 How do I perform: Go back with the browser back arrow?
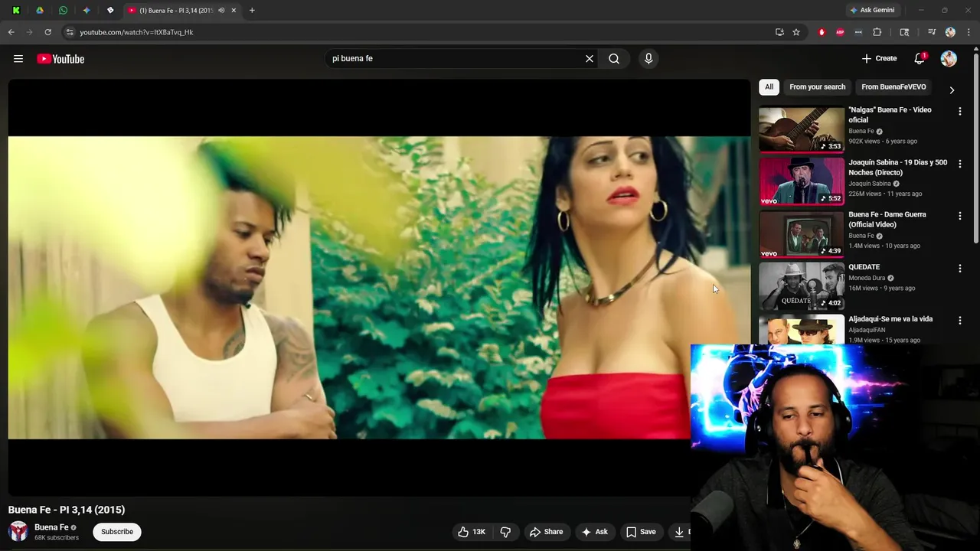pos(11,32)
